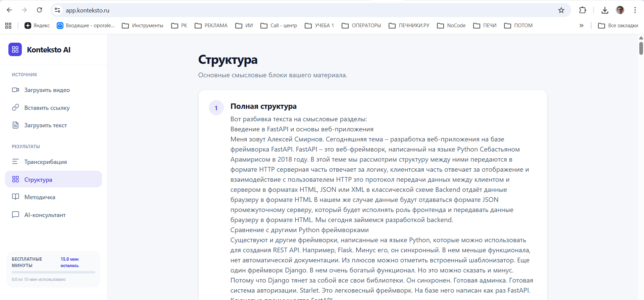The width and height of the screenshot is (644, 300).
Task: Expand the ИИ bookmarks folder
Action: (244, 26)
